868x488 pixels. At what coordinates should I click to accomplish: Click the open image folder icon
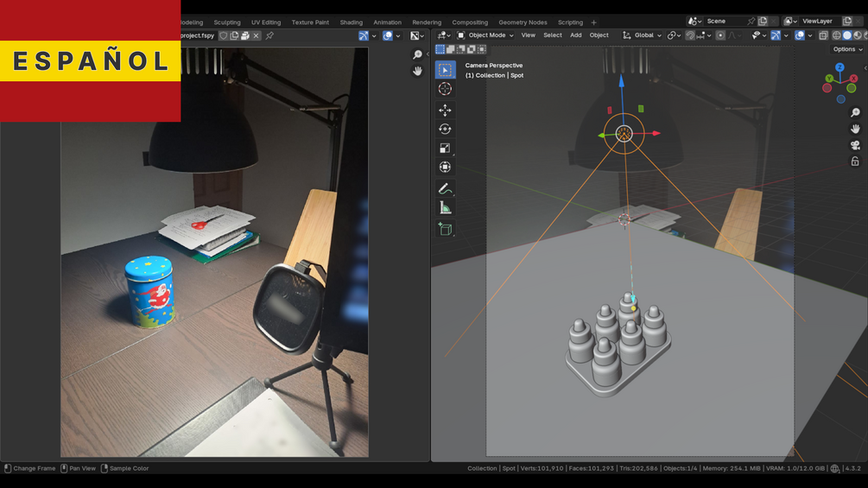point(245,35)
